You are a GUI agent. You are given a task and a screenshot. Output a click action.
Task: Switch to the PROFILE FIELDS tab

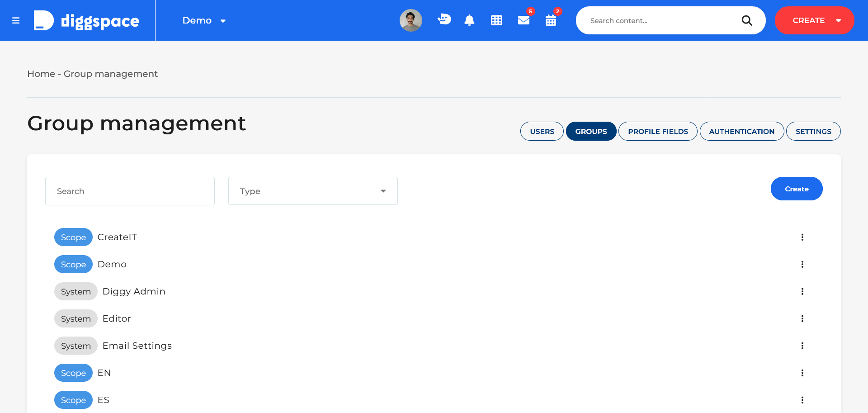(658, 131)
